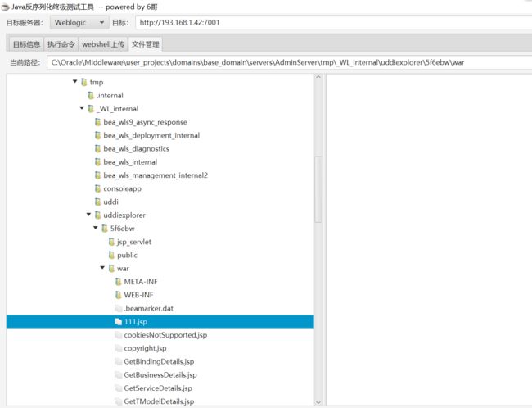Click the file tree scrollbar thumb
The width and height of the screenshot is (532, 408).
click(318, 189)
